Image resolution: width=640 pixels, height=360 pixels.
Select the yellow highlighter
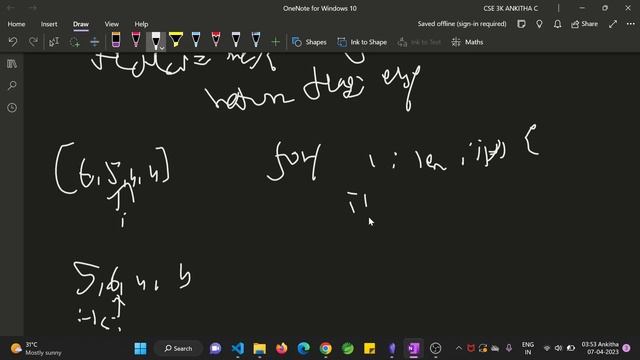coord(176,40)
